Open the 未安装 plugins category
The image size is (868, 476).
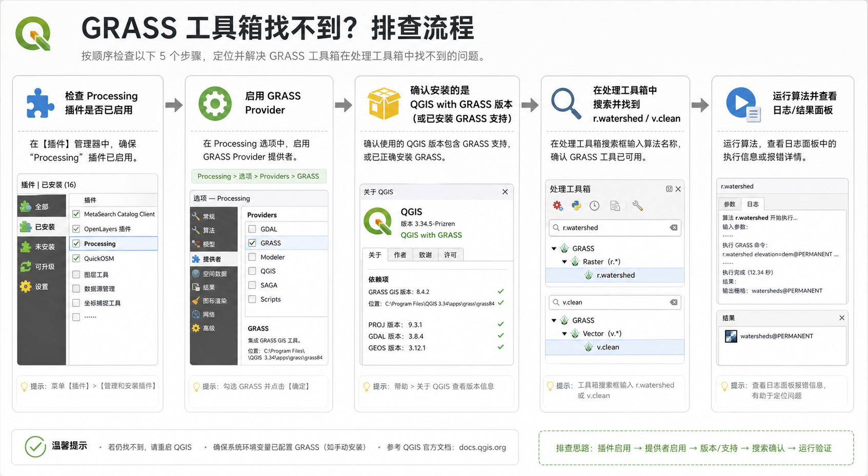(x=41, y=246)
